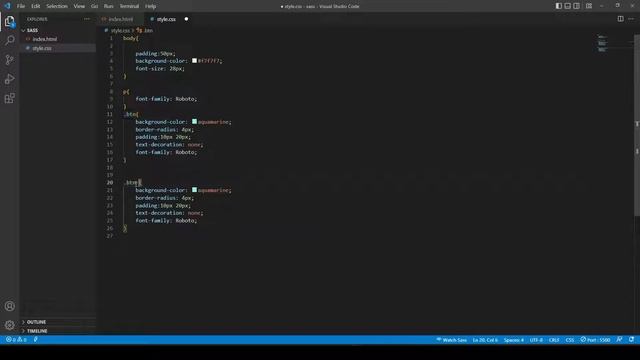Change indentation via Spaces: 4
This screenshot has height=360, width=640.
coord(513,340)
